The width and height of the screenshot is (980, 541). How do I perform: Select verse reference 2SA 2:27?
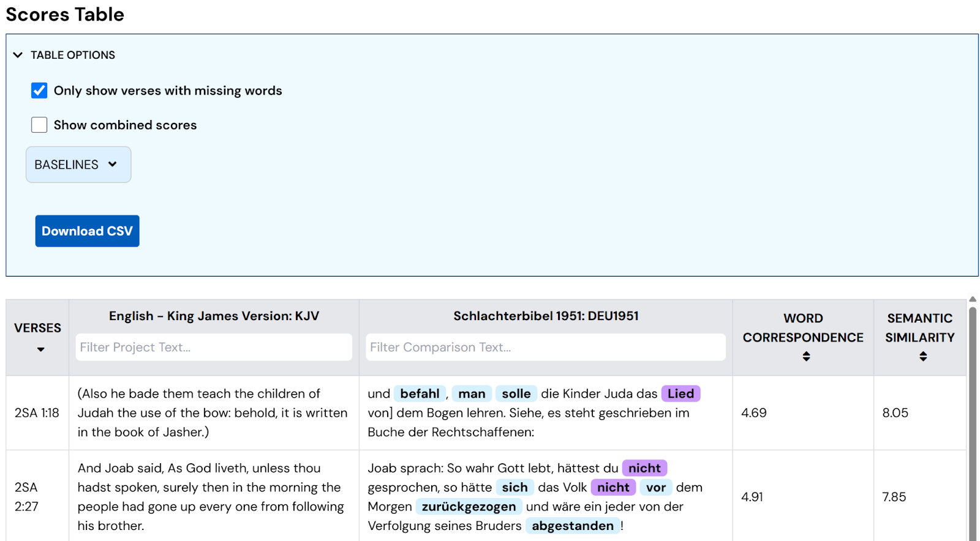click(x=26, y=497)
